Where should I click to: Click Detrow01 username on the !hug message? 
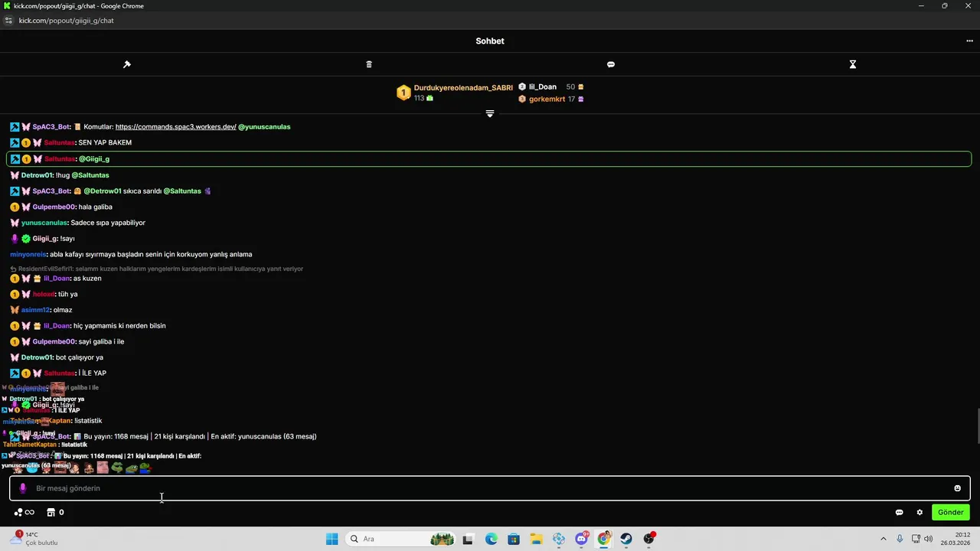tap(37, 175)
